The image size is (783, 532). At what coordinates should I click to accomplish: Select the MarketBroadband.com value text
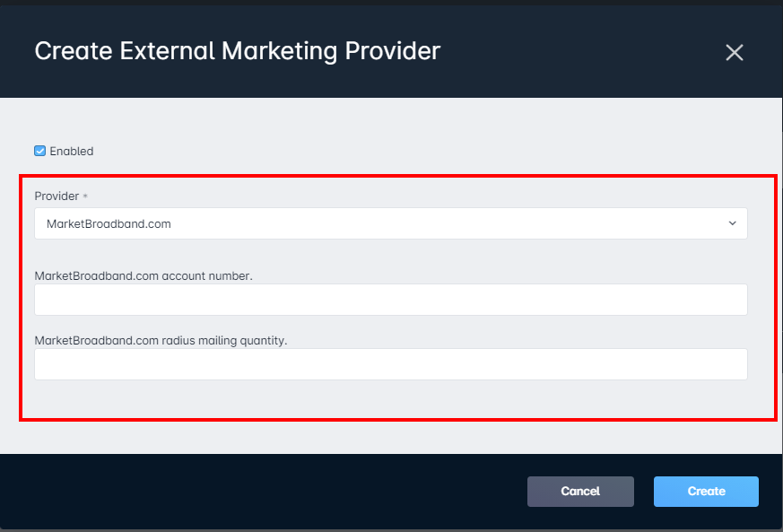pyautogui.click(x=109, y=223)
